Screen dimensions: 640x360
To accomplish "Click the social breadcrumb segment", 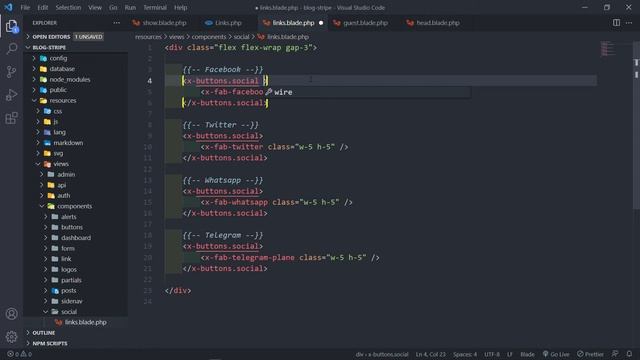I will tap(241, 37).
